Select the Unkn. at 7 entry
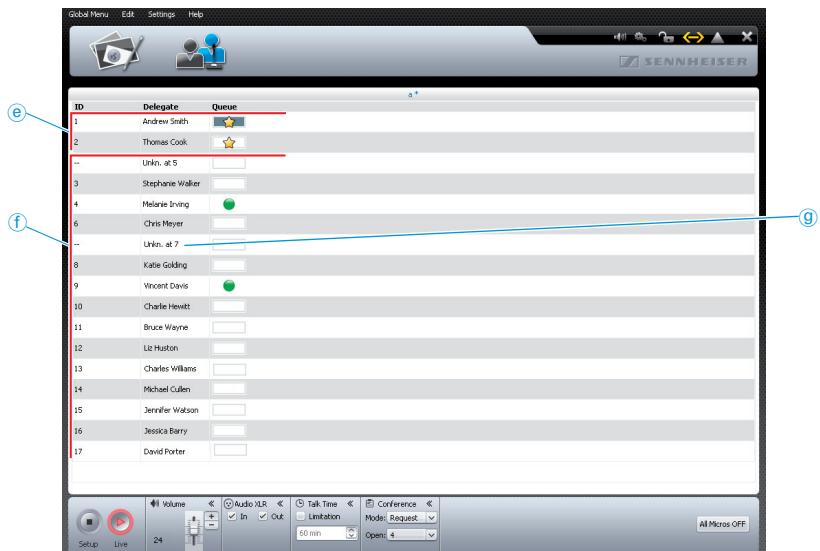This screenshot has height=551, width=820. point(161,244)
